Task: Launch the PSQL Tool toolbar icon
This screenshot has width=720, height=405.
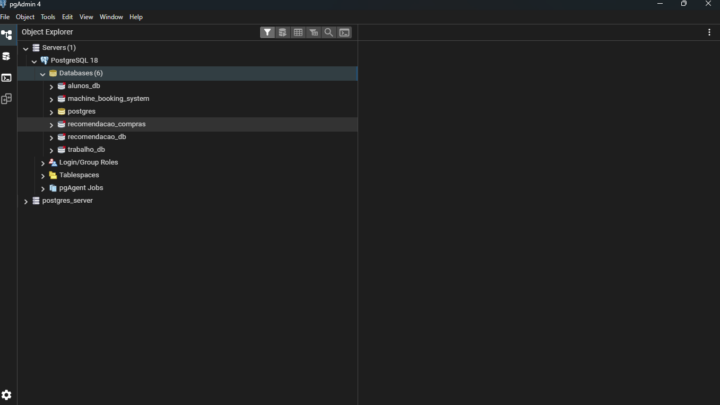Action: coord(344,32)
